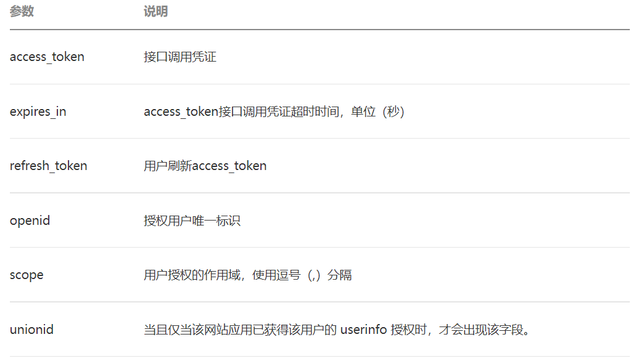Select the scope parameter name

point(27,275)
